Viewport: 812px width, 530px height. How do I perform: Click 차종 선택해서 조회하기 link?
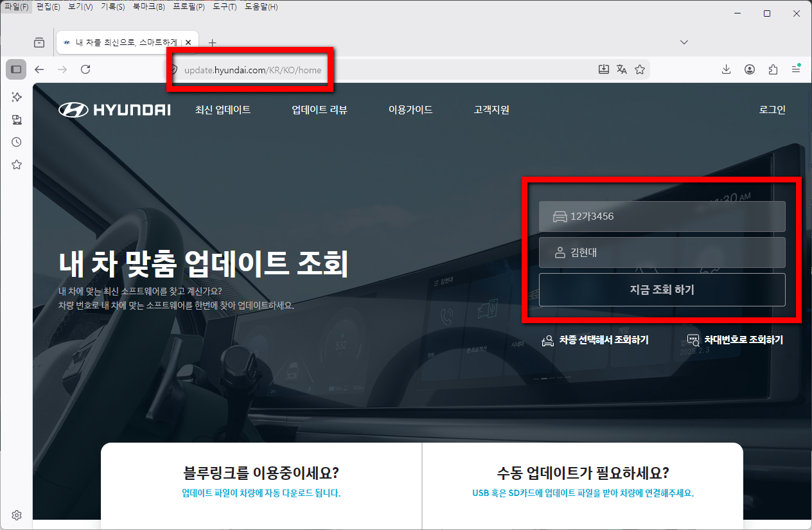tap(603, 340)
